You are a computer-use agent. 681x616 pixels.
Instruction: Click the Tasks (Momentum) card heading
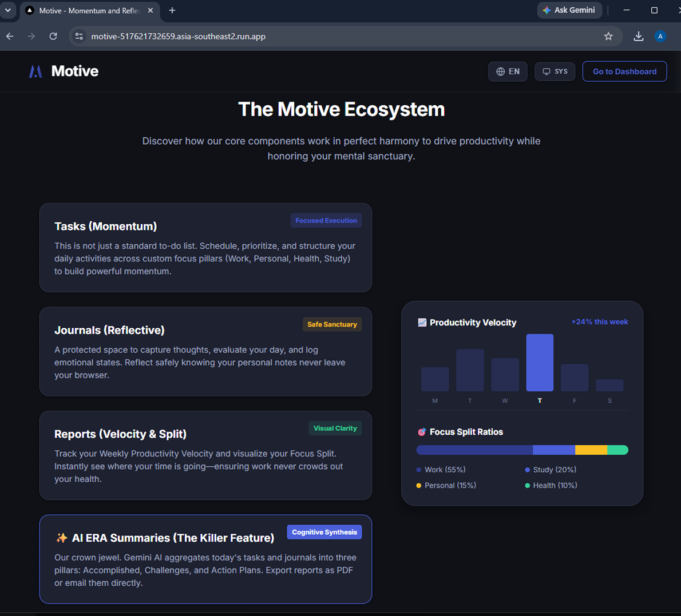point(105,226)
